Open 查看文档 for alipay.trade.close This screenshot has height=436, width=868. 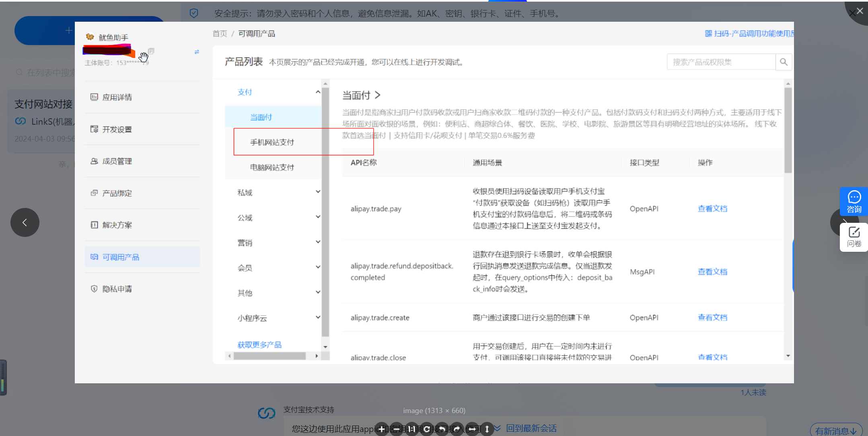pos(712,357)
